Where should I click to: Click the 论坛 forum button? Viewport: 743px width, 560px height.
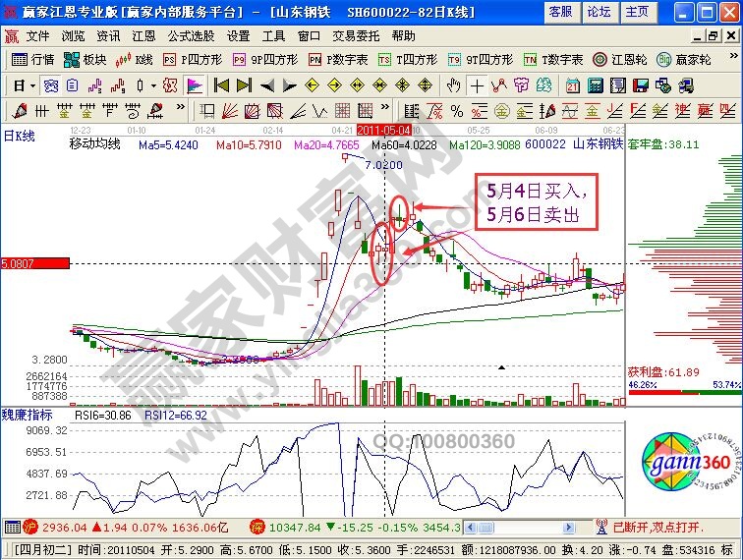(599, 12)
